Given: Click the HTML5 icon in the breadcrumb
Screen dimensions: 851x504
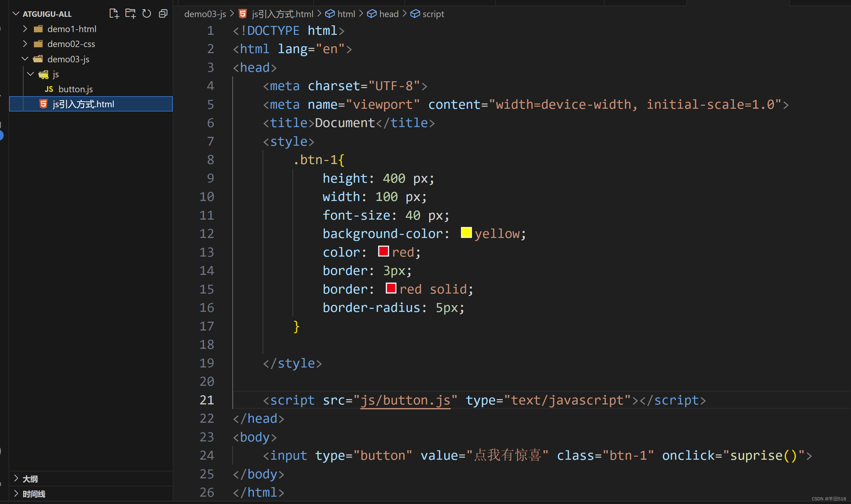Looking at the screenshot, I should (243, 13).
